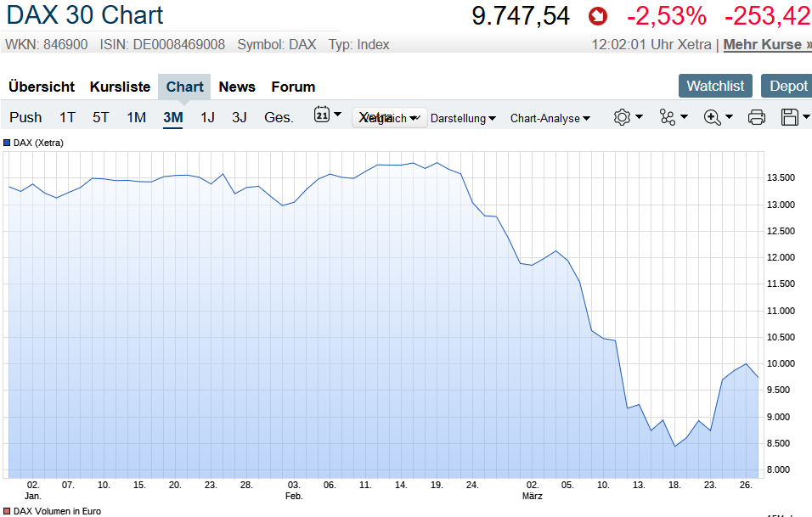Click the Depot button
Image resolution: width=812 pixels, height=517 pixels.
pyautogui.click(x=788, y=86)
